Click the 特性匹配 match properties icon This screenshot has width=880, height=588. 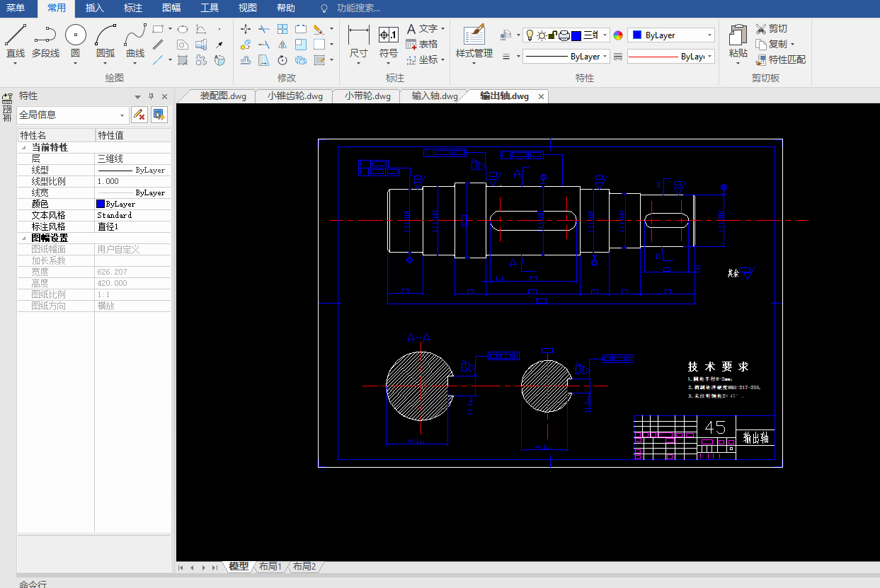click(x=781, y=59)
